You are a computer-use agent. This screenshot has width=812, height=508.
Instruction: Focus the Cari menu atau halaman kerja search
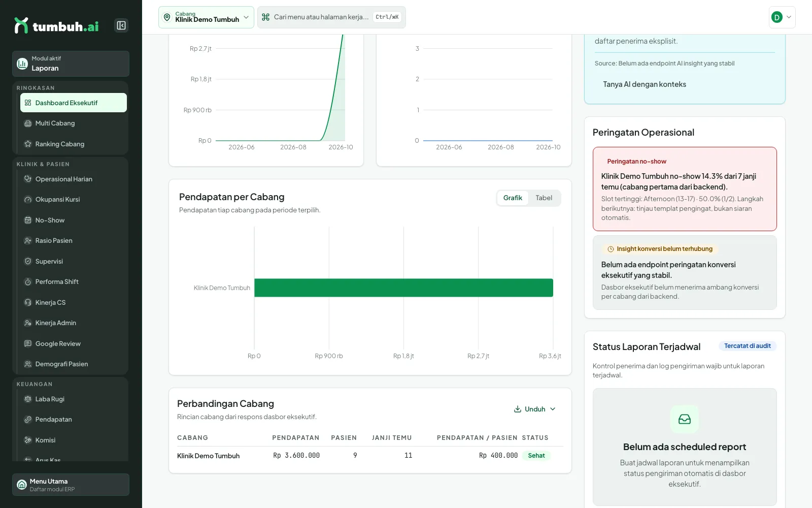(x=331, y=17)
